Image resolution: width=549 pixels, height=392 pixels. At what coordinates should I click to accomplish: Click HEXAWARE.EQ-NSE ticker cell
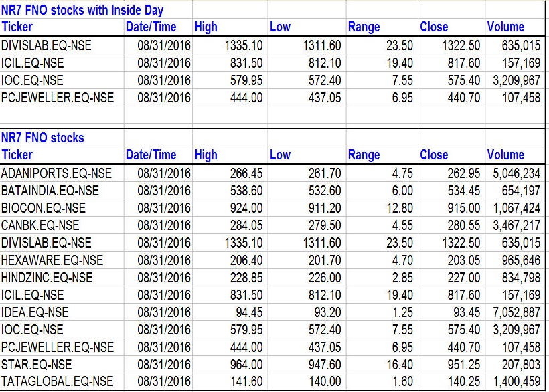(x=52, y=260)
